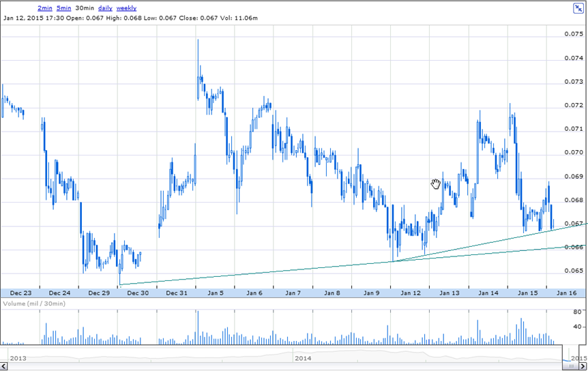The image size is (588, 371).
Task: Click 2014 in the overview timeline
Action: coord(303,358)
